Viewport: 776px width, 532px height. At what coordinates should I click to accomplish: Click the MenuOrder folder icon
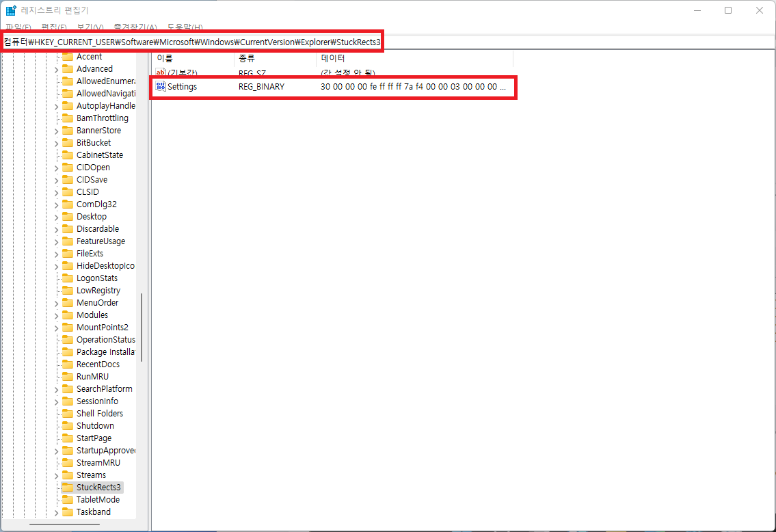pyautogui.click(x=67, y=303)
